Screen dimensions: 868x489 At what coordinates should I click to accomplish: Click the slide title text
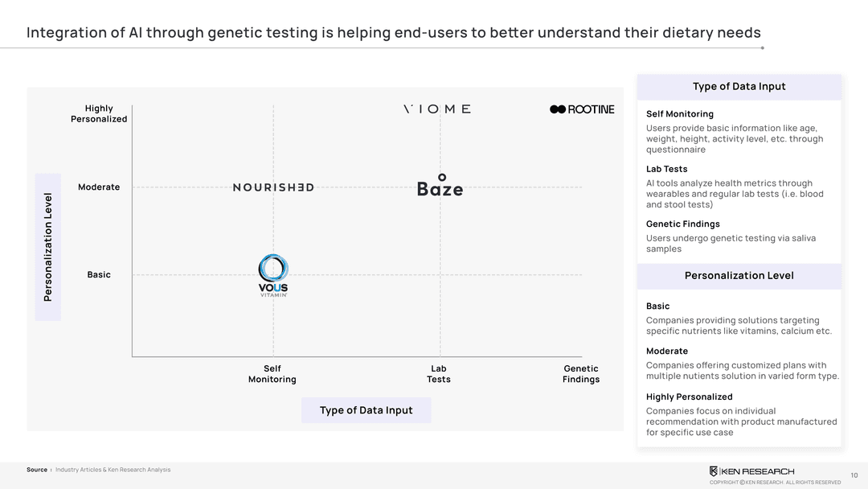[393, 33]
